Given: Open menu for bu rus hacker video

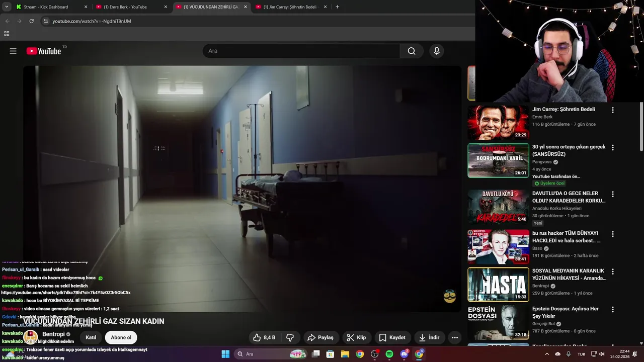Looking at the screenshot, I should click(613, 234).
